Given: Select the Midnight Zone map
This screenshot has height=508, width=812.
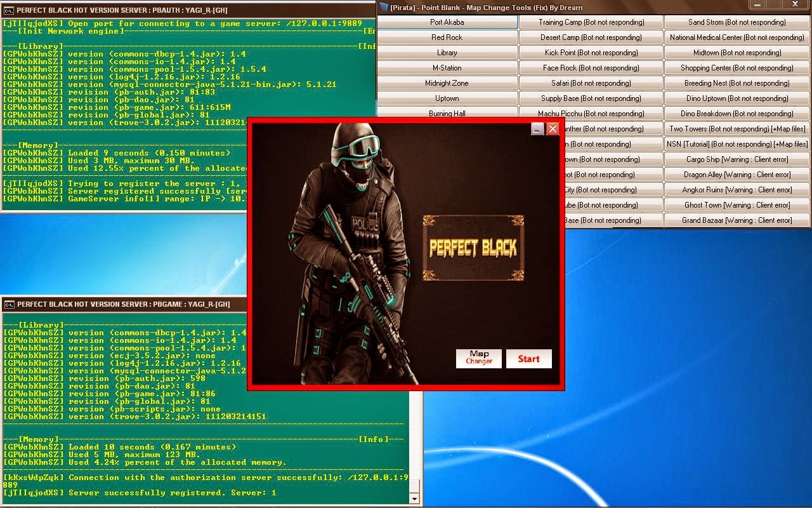Looking at the screenshot, I should coord(446,83).
